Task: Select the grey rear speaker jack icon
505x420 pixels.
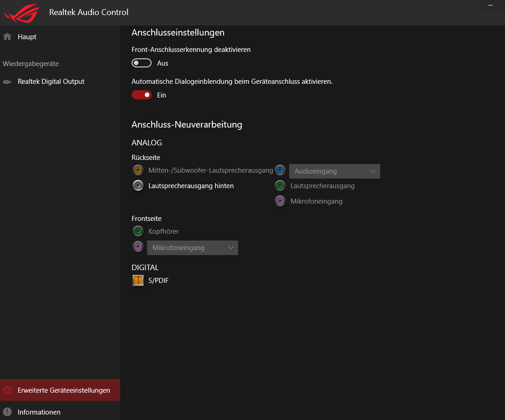Action: pyautogui.click(x=138, y=185)
